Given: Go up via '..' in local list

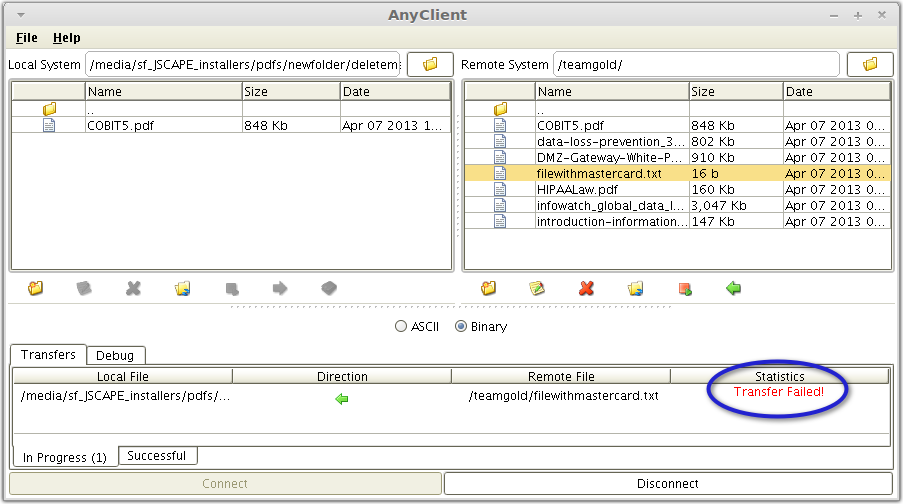Looking at the screenshot, I should [x=90, y=111].
